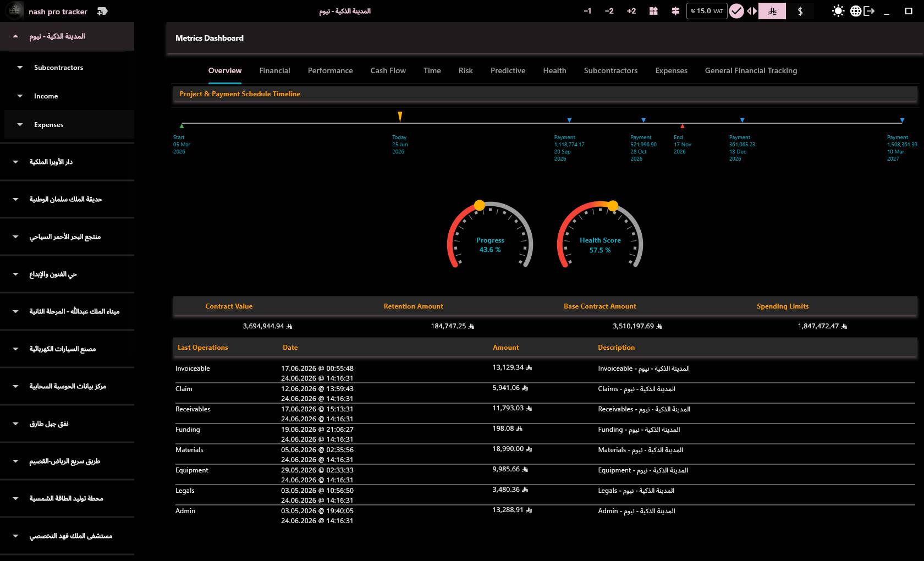The width and height of the screenshot is (924, 561).
Task: Expand the منتجع البحر الأحمر السياحي project
Action: click(67, 237)
